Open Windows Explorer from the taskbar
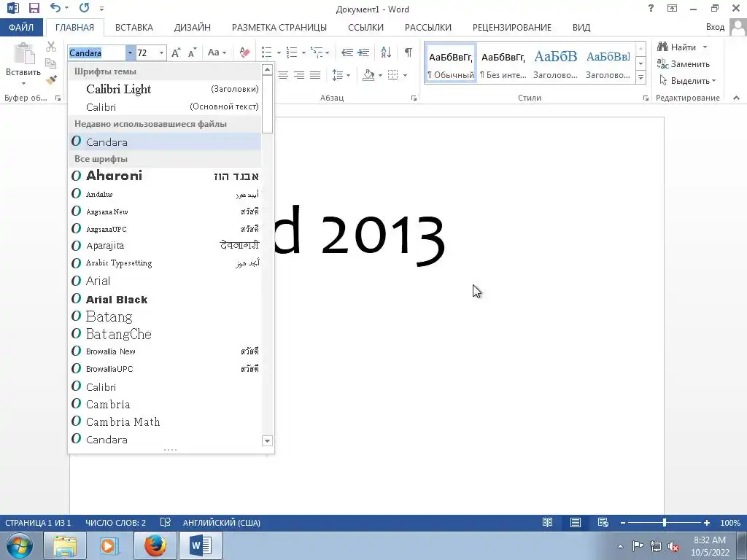Screen dimensions: 747x560 tap(65, 545)
